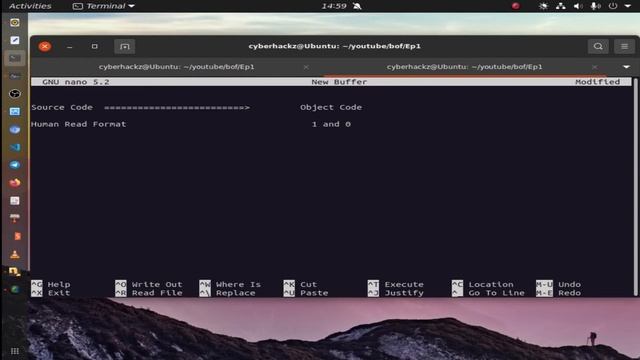Click the Replace shortcut in nano footer
This screenshot has width=640, height=360.
[227, 293]
